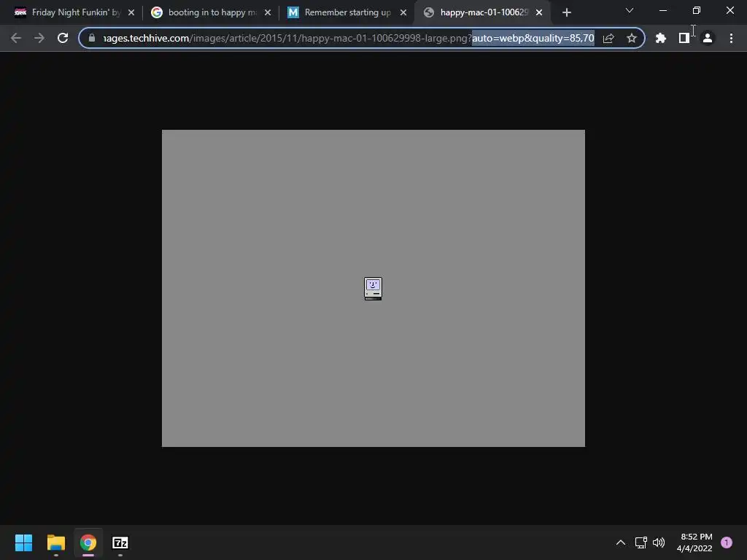Open the Extensions puzzle menu

click(x=661, y=38)
